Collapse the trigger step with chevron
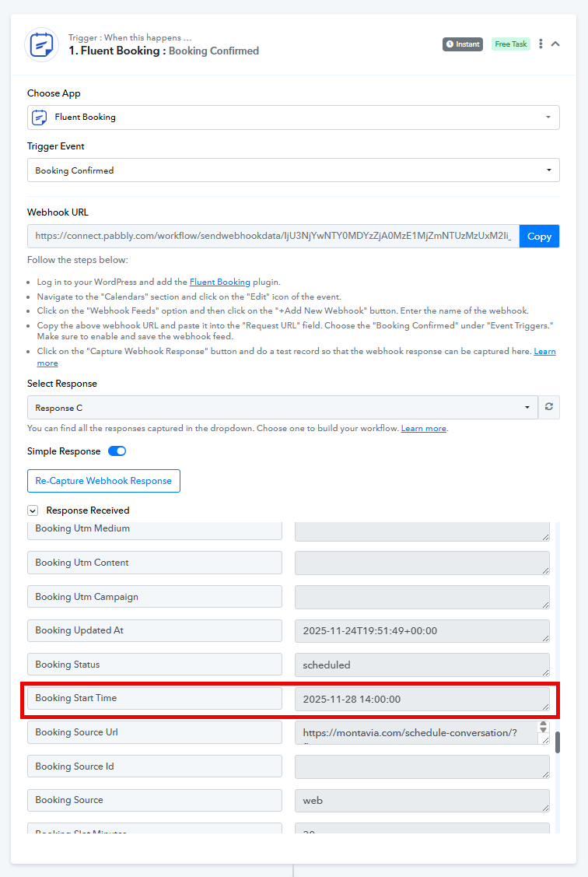 (x=555, y=44)
